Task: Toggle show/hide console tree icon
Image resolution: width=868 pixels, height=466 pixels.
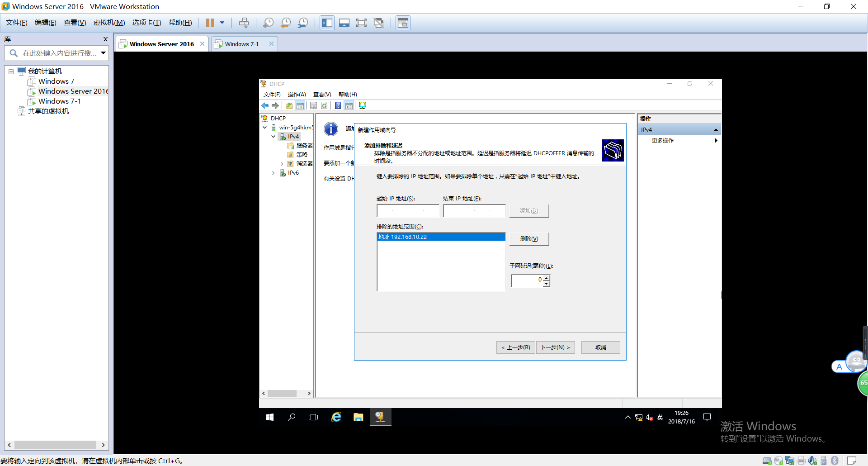Action: click(300, 106)
